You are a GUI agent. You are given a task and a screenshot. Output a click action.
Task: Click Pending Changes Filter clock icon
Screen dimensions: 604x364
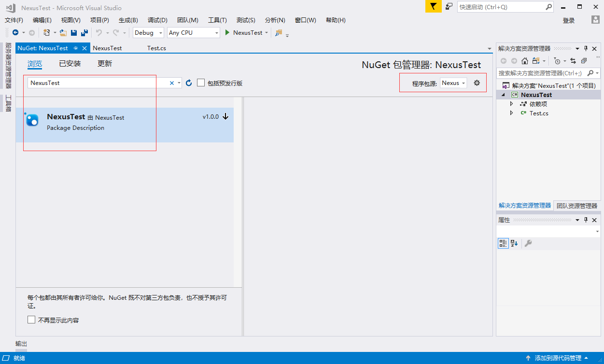(x=558, y=61)
